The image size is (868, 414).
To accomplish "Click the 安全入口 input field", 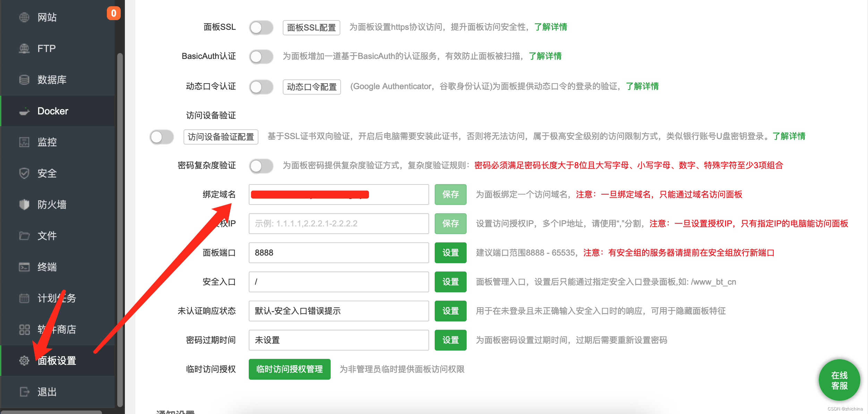I will click(339, 282).
